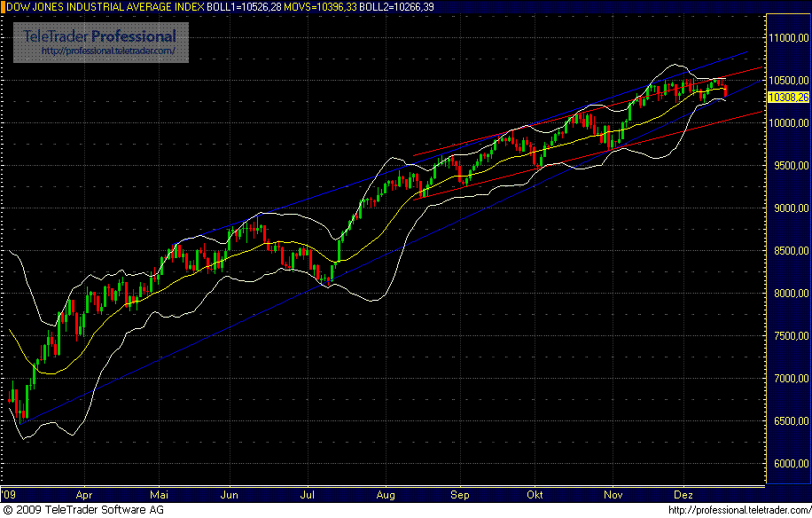Click the TeleTrader Professional logo

pyautogui.click(x=98, y=37)
